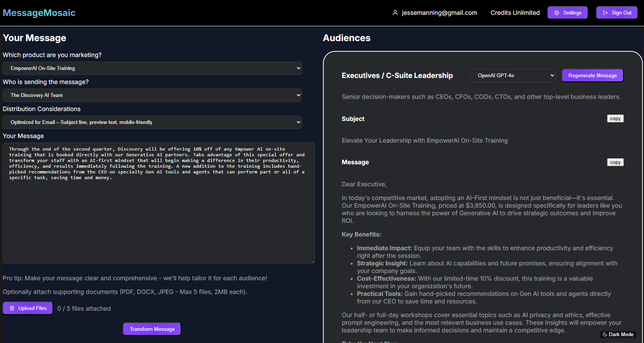
Task: Click the copy icon for the Subject line
Action: (615, 118)
